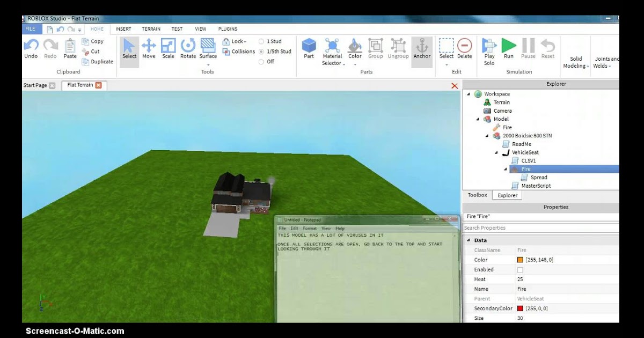The image size is (644, 338).
Task: Select Terrain in the Explorer tree
Action: pos(502,102)
